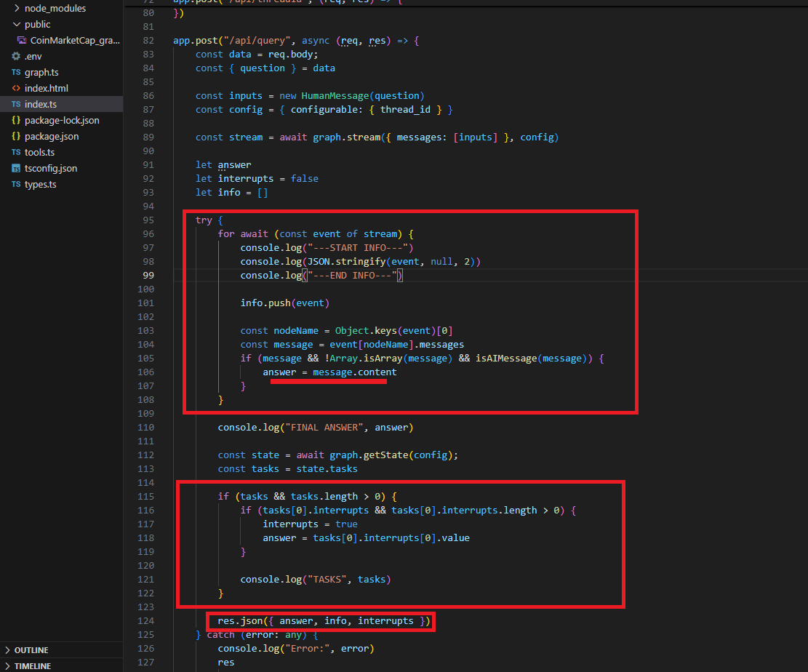Click the TS icon beside tools.ts
The image size is (808, 672).
[16, 152]
